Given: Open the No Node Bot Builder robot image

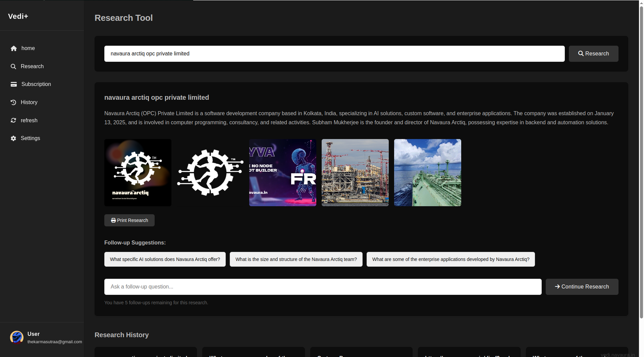Looking at the screenshot, I should click(x=283, y=173).
